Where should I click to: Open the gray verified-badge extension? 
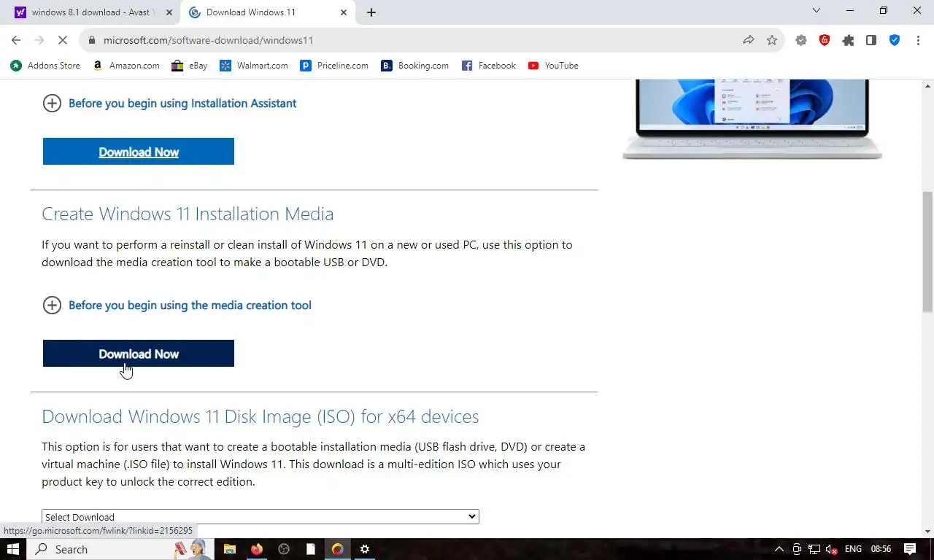pyautogui.click(x=801, y=40)
